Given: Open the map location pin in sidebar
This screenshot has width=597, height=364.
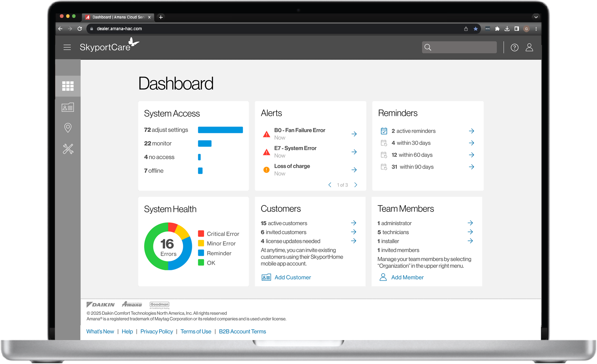Looking at the screenshot, I should pos(68,128).
